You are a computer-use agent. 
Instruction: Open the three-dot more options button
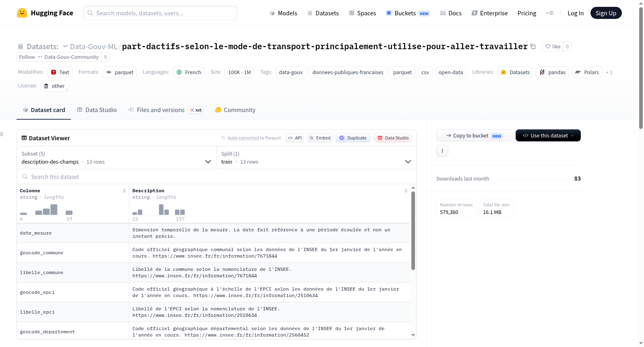click(442, 151)
